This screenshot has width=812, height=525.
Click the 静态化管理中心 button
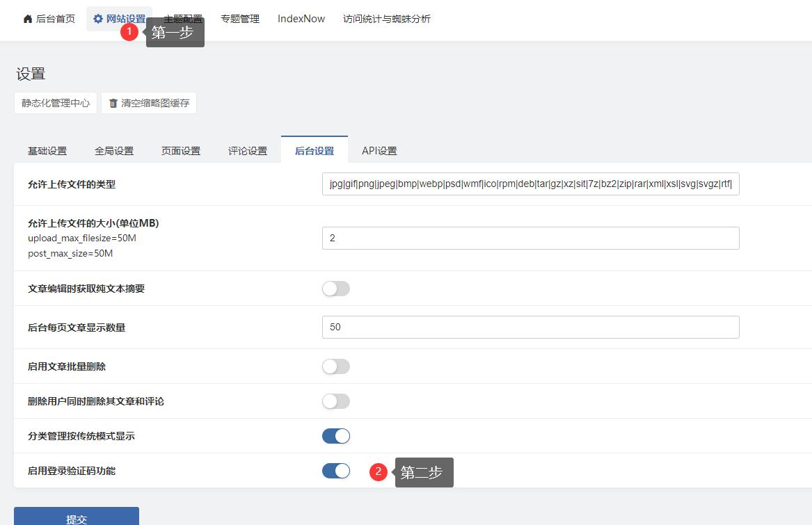click(56, 103)
